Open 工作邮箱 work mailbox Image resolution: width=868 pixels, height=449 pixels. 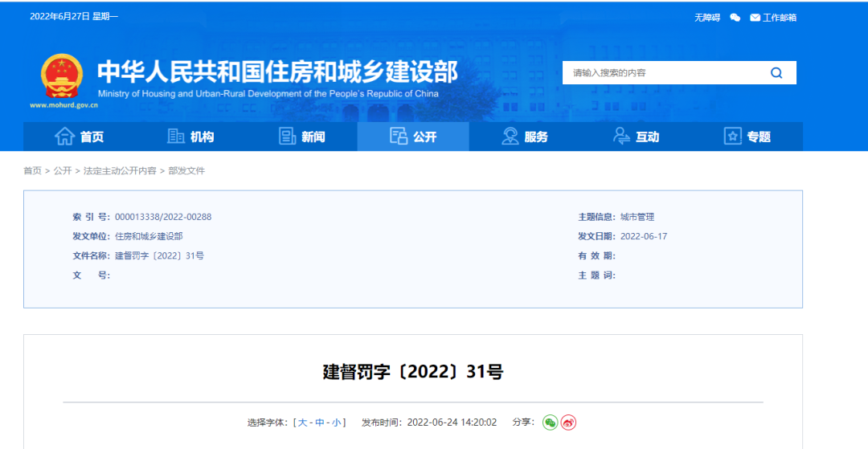click(x=773, y=18)
